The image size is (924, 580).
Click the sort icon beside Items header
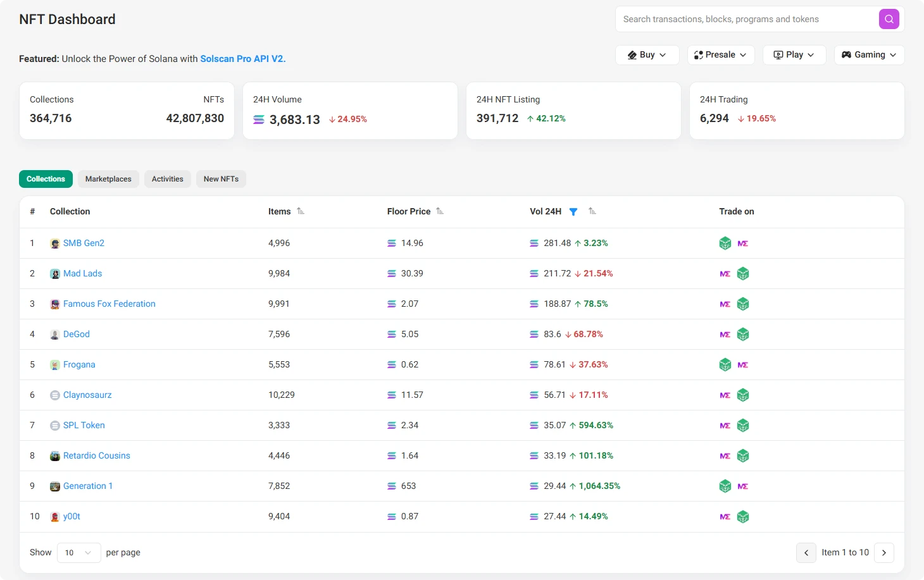301,211
